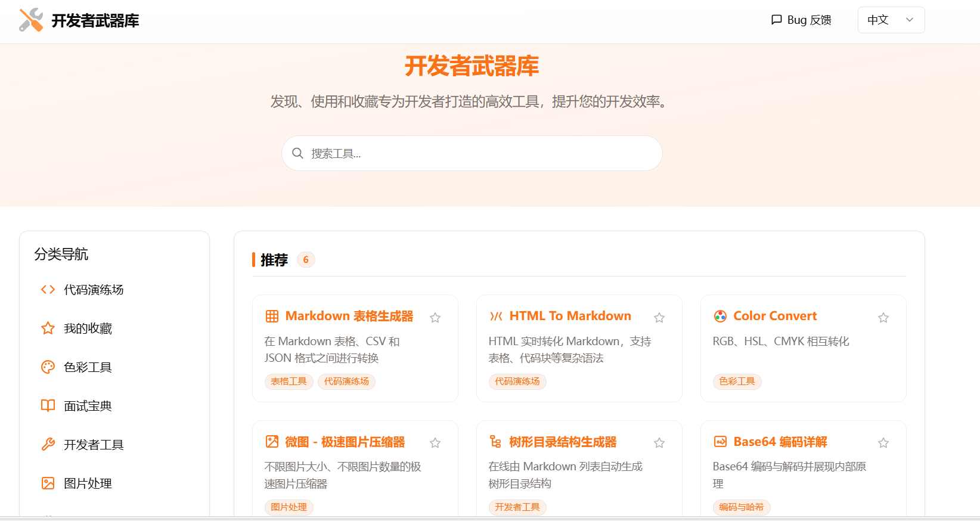Click the wrench and screwdriver site logo
Screen dimensions: 980x521
point(31,20)
